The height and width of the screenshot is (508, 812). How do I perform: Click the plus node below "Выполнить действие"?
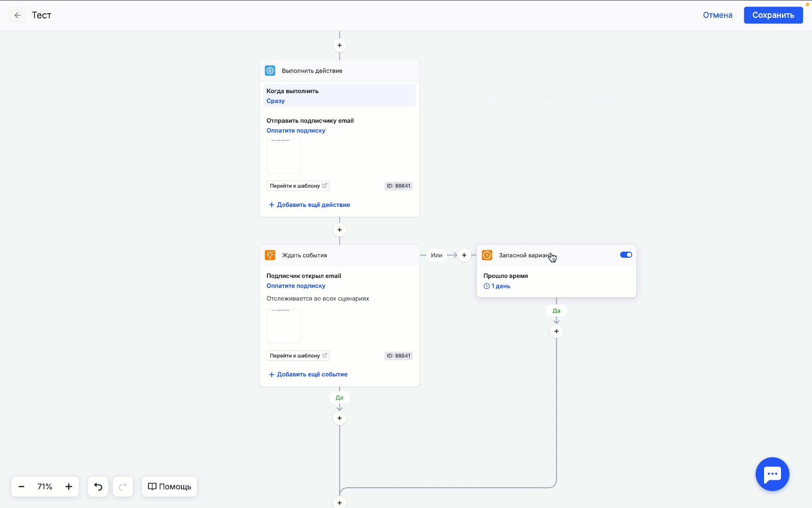[339, 230]
